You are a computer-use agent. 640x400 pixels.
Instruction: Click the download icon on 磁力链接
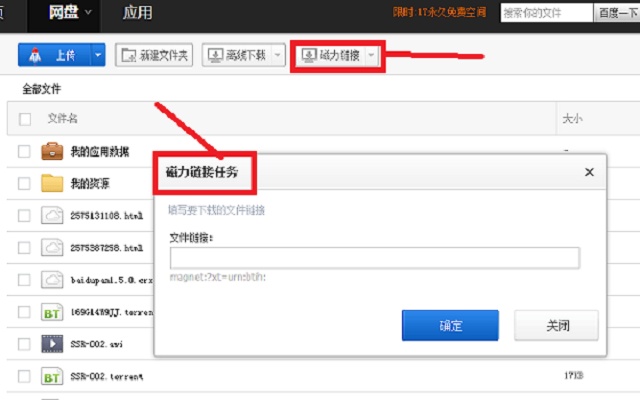coord(309,55)
